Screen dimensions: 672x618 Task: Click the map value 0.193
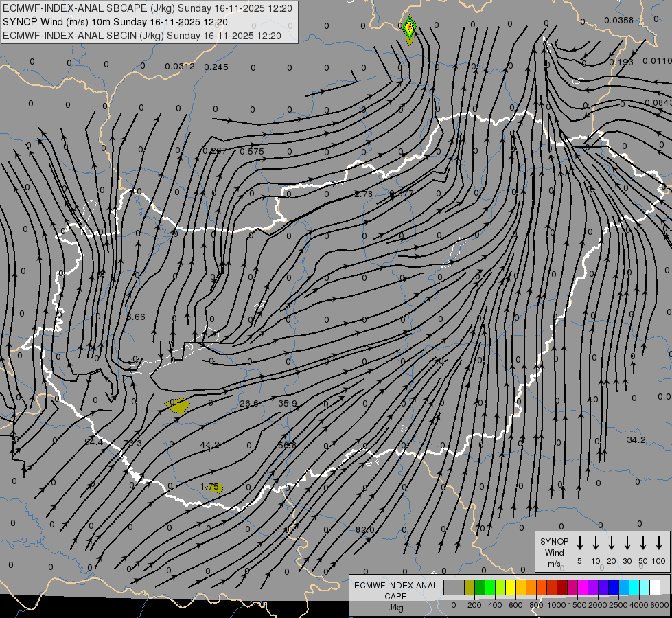621,62
